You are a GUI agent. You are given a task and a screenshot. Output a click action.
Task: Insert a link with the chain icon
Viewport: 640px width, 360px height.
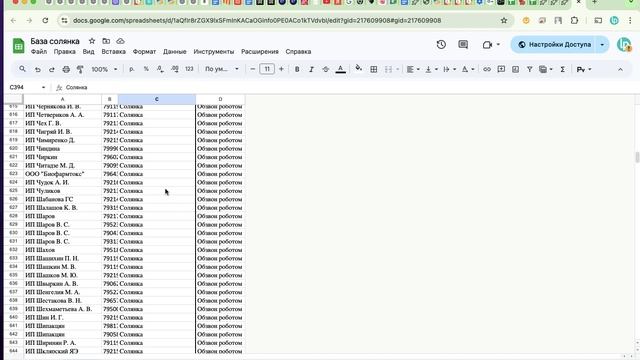tap(487, 69)
